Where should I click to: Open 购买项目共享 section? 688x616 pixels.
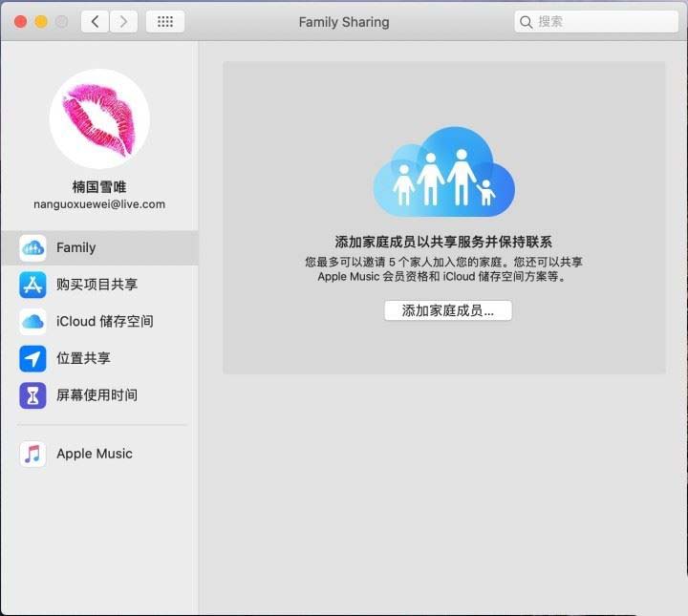pyautogui.click(x=99, y=285)
